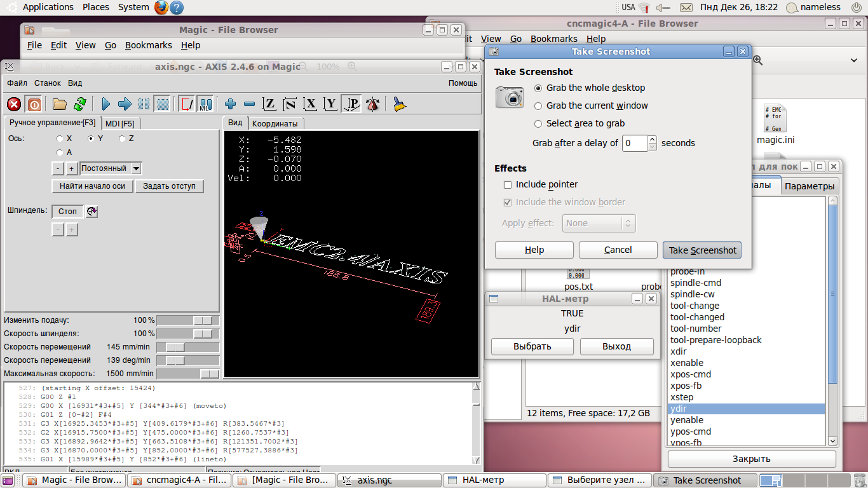Open the Станок menu in AXIS
This screenshot has width=868, height=488.
tap(48, 83)
